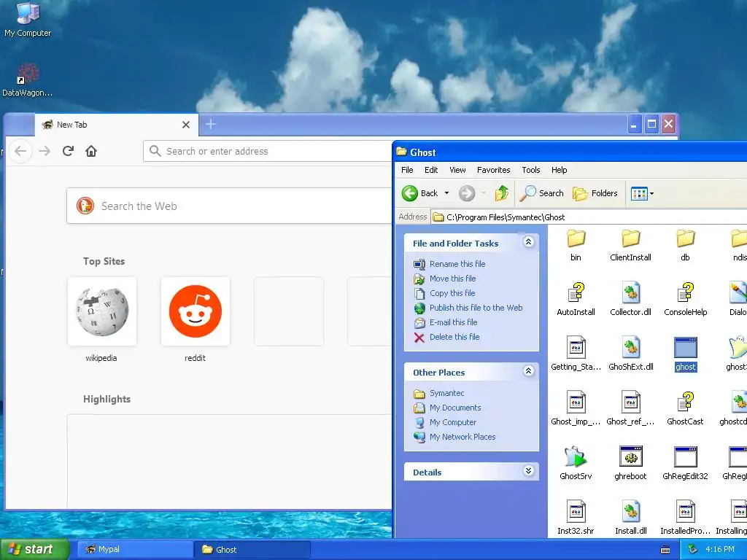Click Copy this file
747x560 pixels.
tap(452, 293)
